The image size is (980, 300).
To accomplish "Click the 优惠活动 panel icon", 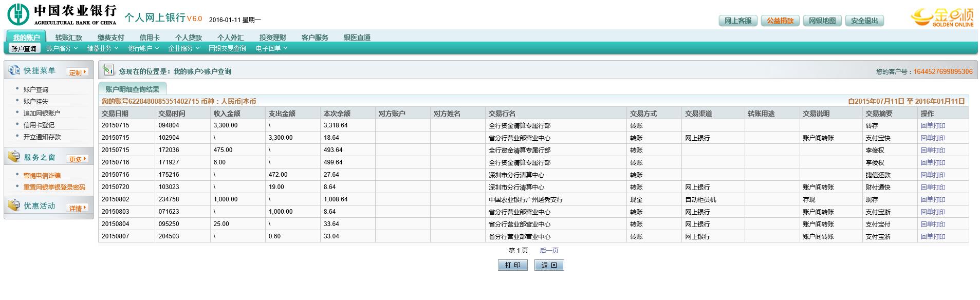I will click(14, 205).
